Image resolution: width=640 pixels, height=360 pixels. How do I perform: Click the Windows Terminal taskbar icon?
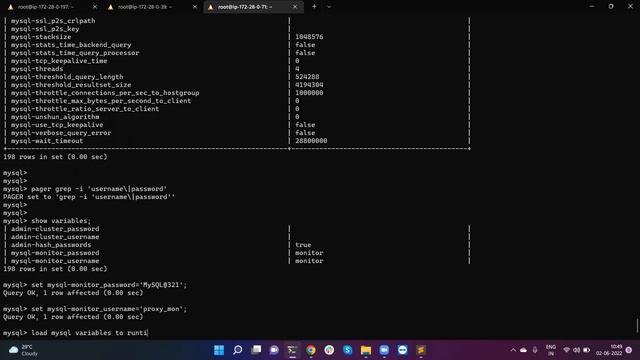tap(293, 350)
